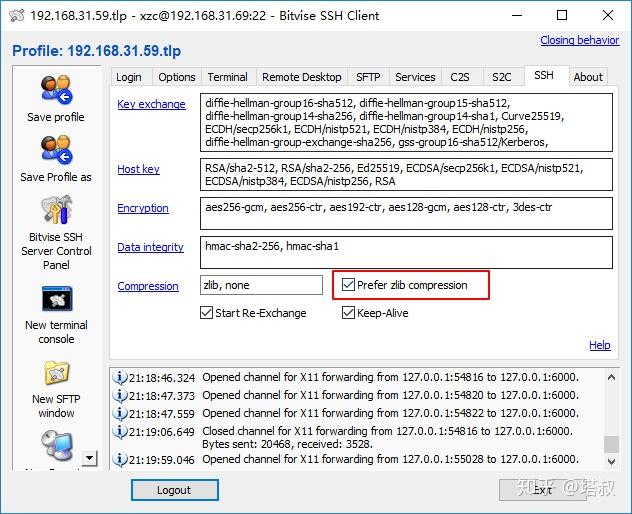The height and width of the screenshot is (514, 632).
Task: Click the 'Profile: 192.168.31.59.tlp' heading
Action: (x=97, y=51)
